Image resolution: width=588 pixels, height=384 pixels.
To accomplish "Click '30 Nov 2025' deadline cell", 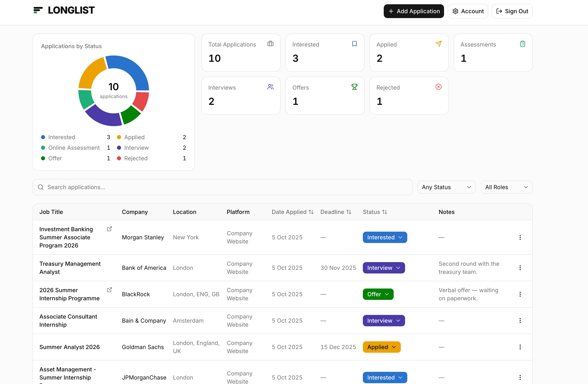I will click(338, 268).
